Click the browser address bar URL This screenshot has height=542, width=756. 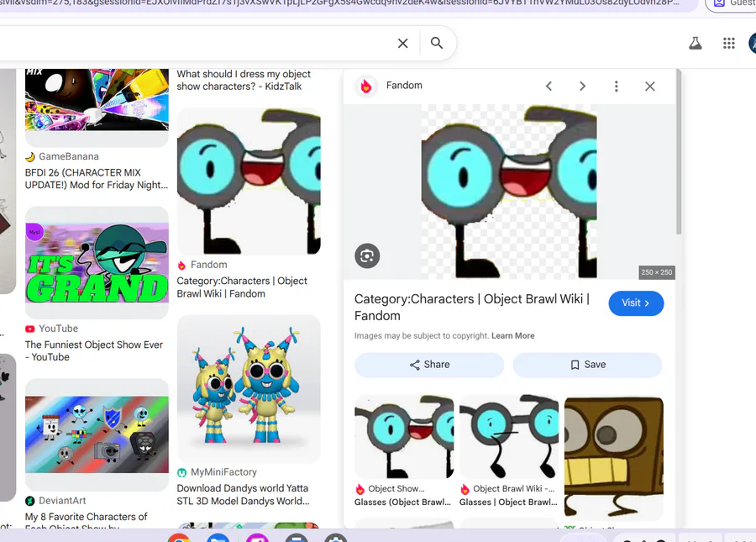[339, 3]
